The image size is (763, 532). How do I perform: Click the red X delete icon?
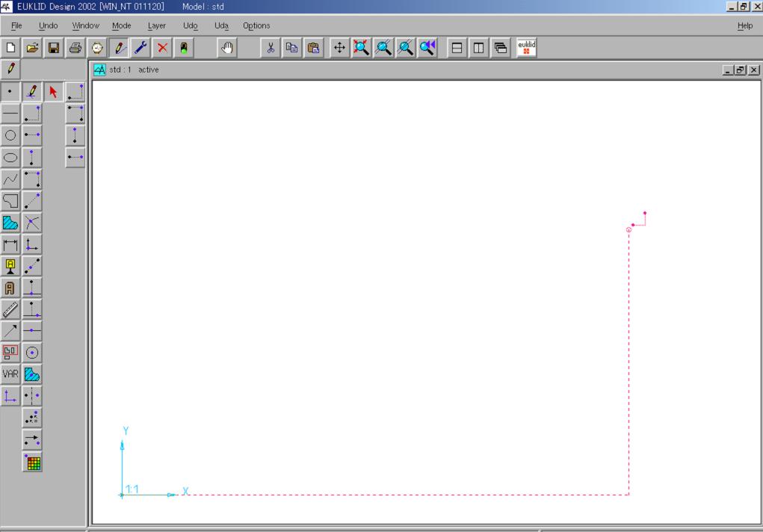pos(162,48)
